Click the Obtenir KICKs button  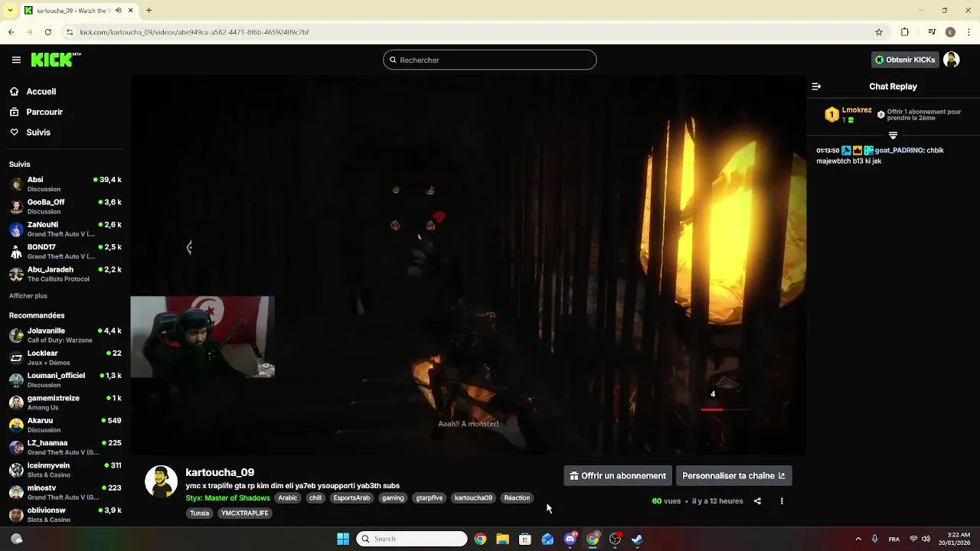(905, 60)
